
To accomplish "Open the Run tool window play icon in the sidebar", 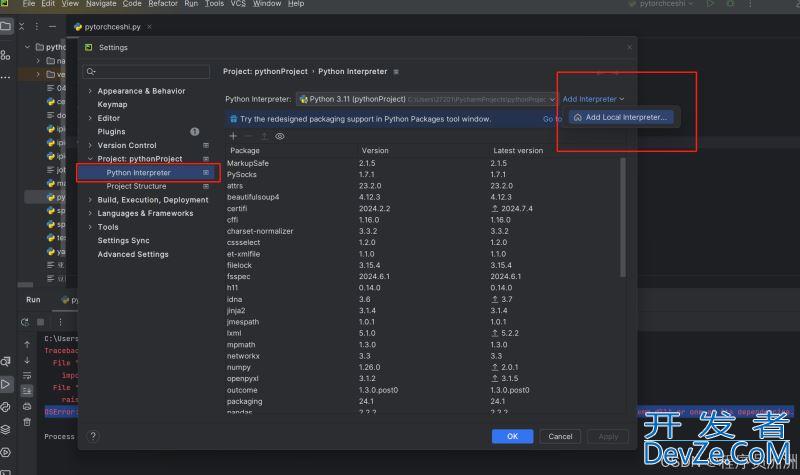I will pyautogui.click(x=6, y=384).
